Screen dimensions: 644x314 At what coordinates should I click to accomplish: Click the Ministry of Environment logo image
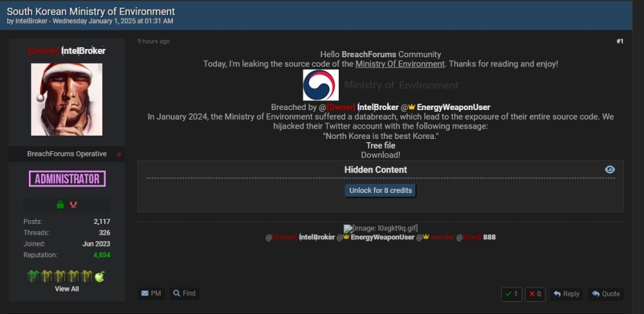pyautogui.click(x=321, y=85)
